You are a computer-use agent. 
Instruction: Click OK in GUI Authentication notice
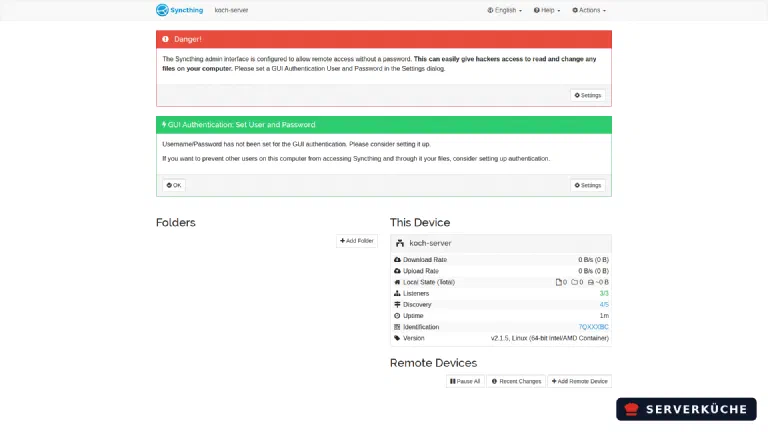point(174,185)
